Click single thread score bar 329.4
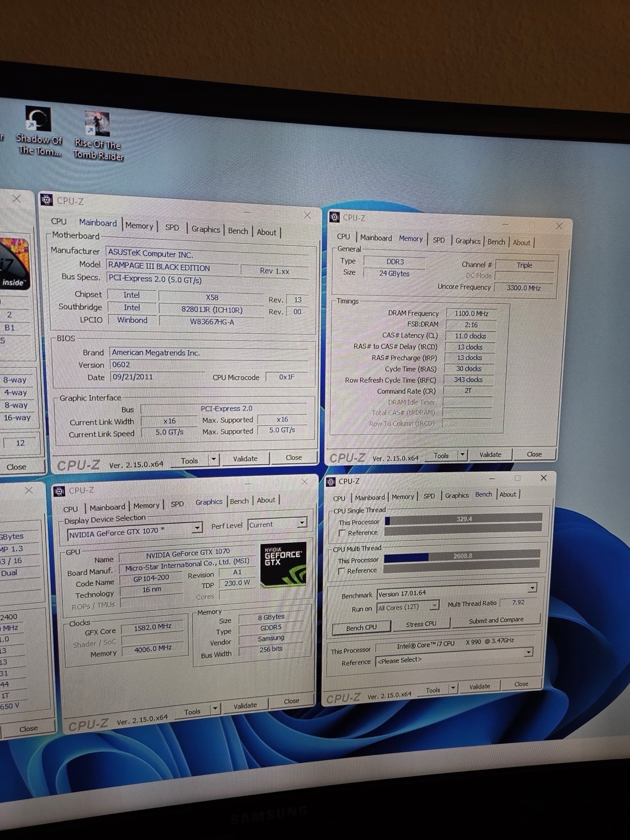The height and width of the screenshot is (840, 630). click(x=464, y=519)
